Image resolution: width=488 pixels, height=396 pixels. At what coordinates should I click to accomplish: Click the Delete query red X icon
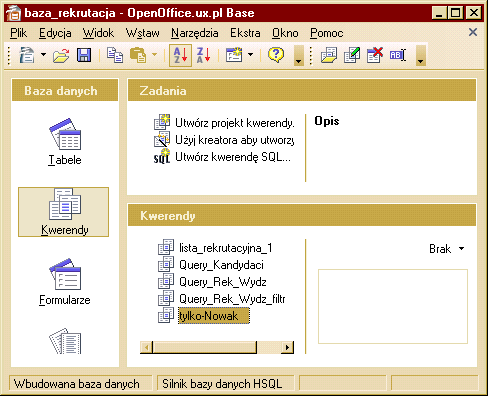pyautogui.click(x=375, y=55)
